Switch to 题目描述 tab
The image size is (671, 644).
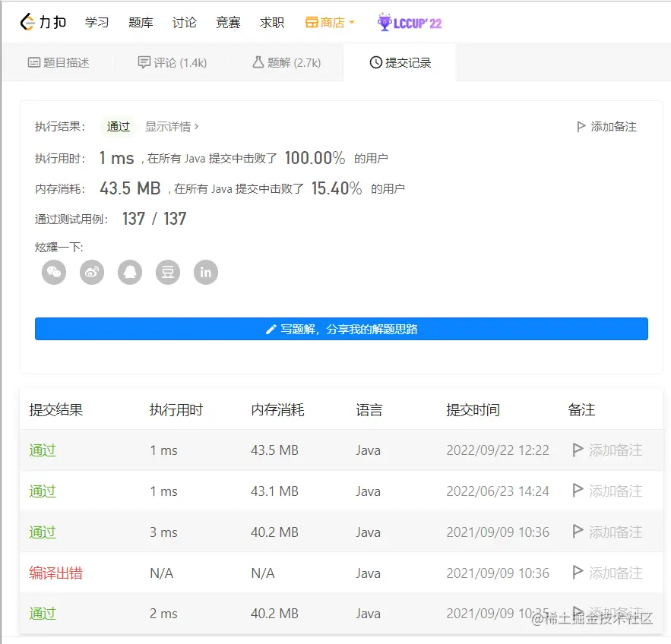click(x=59, y=62)
